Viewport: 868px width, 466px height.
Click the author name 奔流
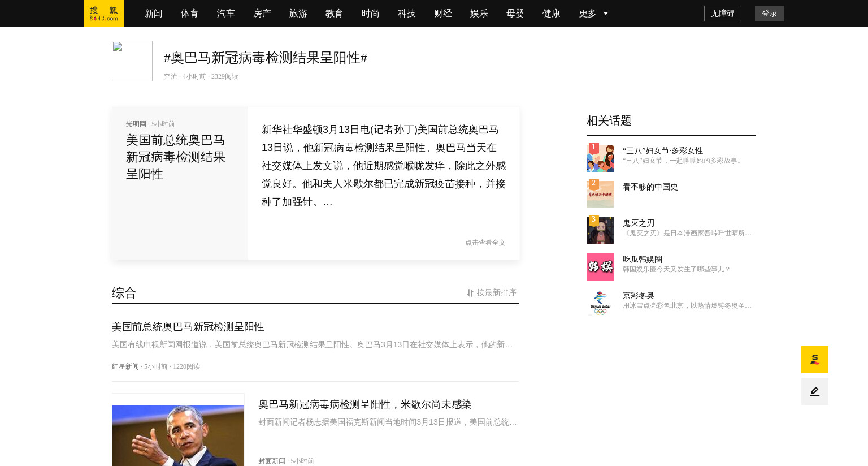click(171, 76)
